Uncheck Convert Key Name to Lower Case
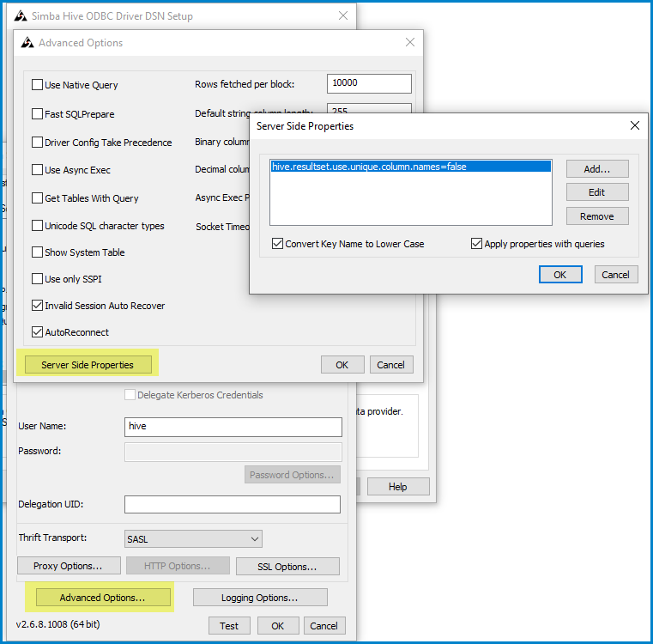Screen dimensions: 653x644 coord(277,243)
